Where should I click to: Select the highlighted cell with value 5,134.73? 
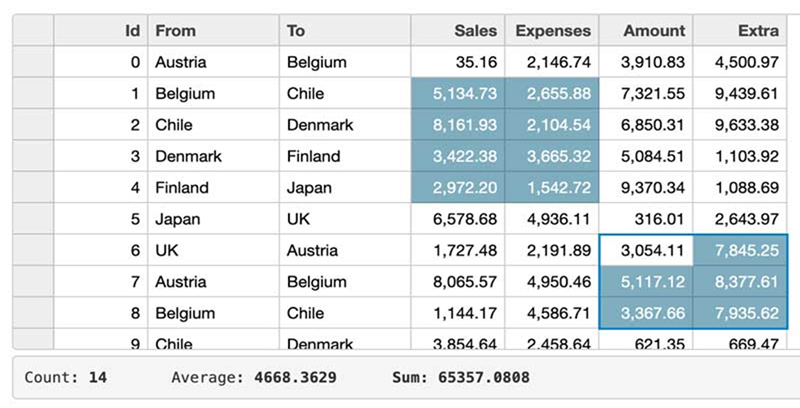pos(458,93)
